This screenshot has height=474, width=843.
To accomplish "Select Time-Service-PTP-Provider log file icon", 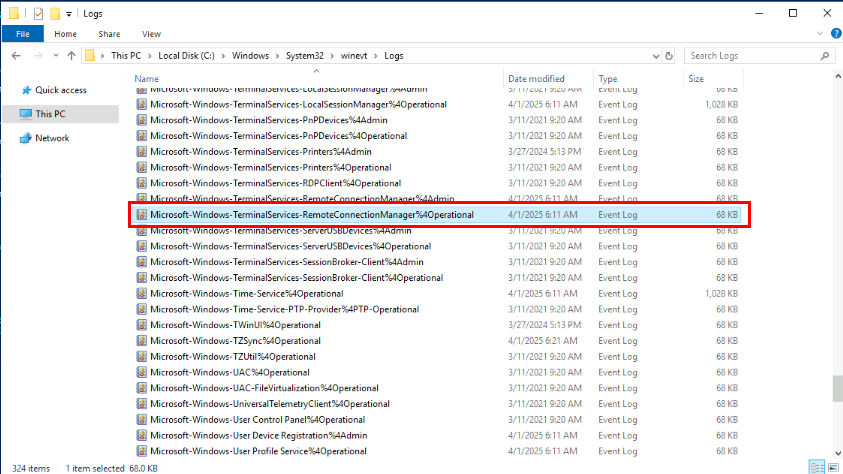I will [141, 309].
